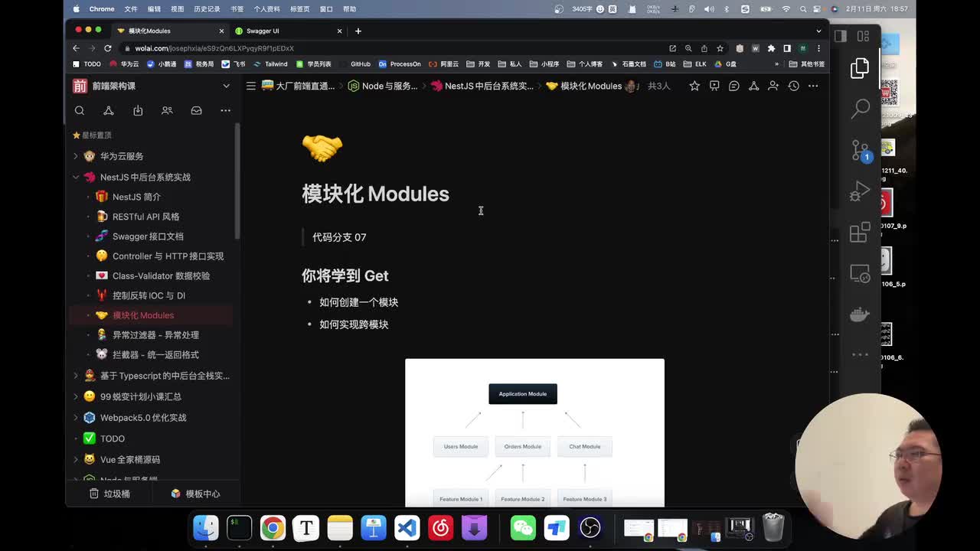Click the invite collaborator icon
This screenshot has width=980, height=551.
click(774, 86)
